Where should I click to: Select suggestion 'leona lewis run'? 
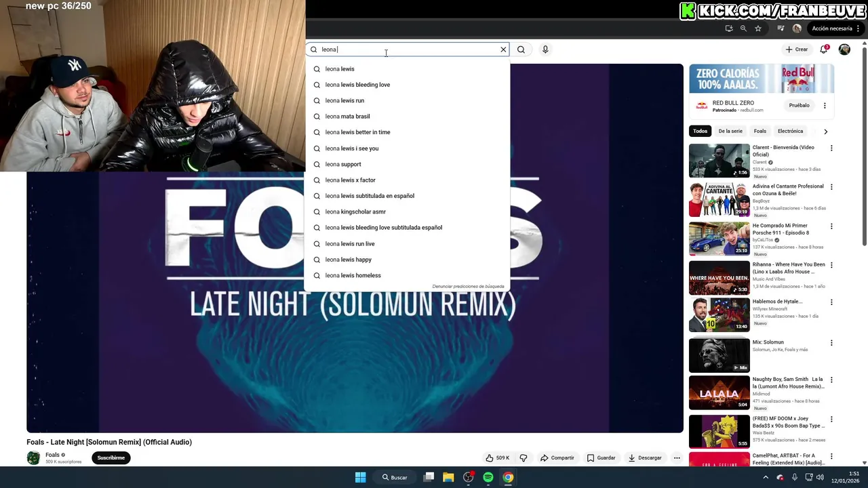tap(407, 100)
